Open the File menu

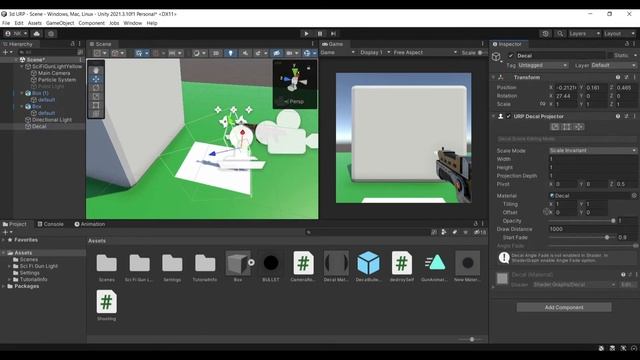(x=6, y=23)
